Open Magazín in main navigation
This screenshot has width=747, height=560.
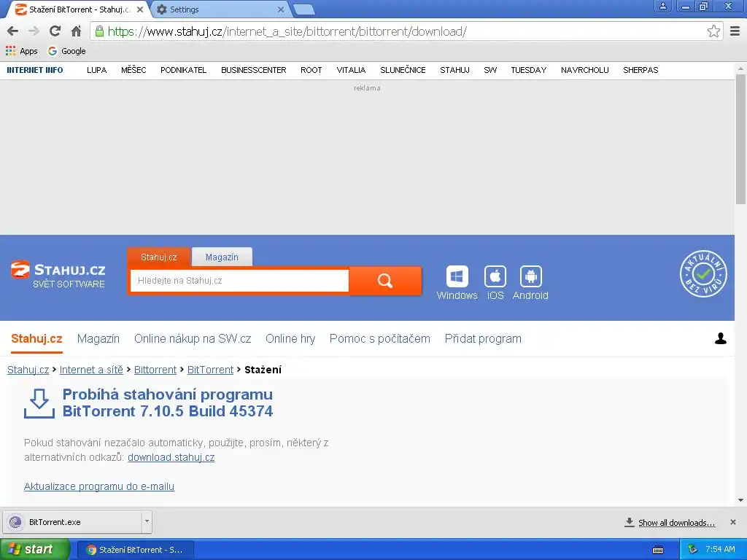click(98, 338)
